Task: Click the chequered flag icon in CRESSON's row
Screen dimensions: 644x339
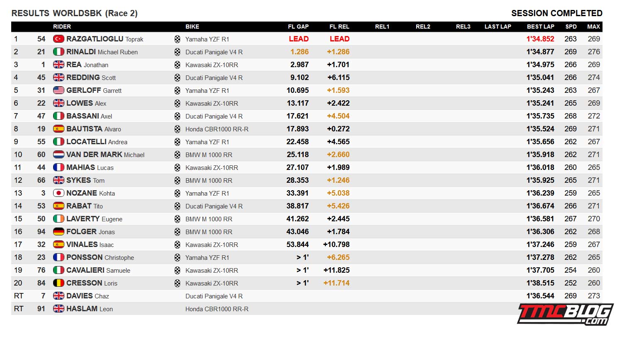Action: point(178,283)
